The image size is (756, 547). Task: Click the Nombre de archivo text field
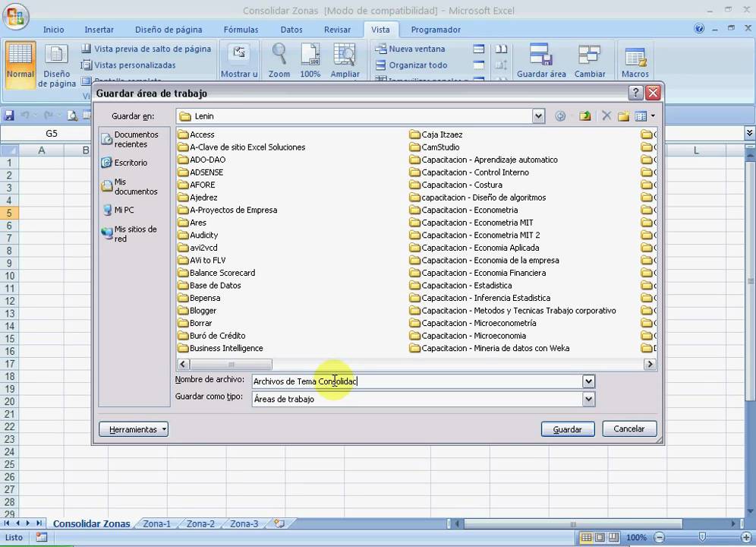[417, 381]
